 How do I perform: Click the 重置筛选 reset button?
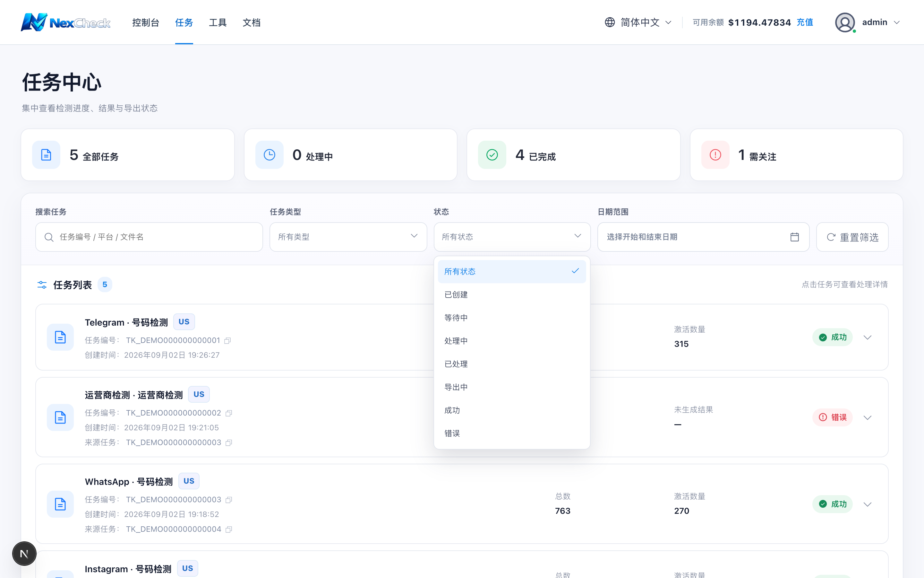click(852, 237)
